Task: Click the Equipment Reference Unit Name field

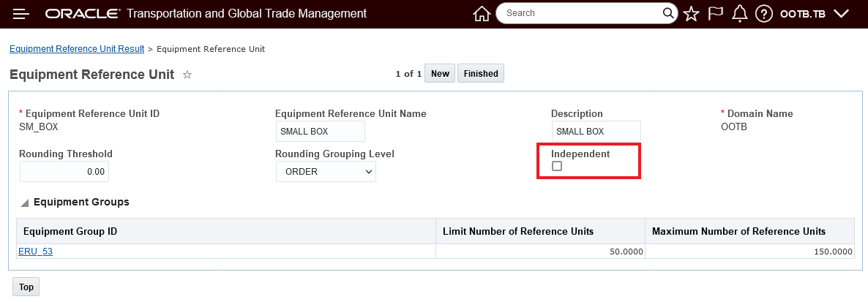Action: [320, 132]
